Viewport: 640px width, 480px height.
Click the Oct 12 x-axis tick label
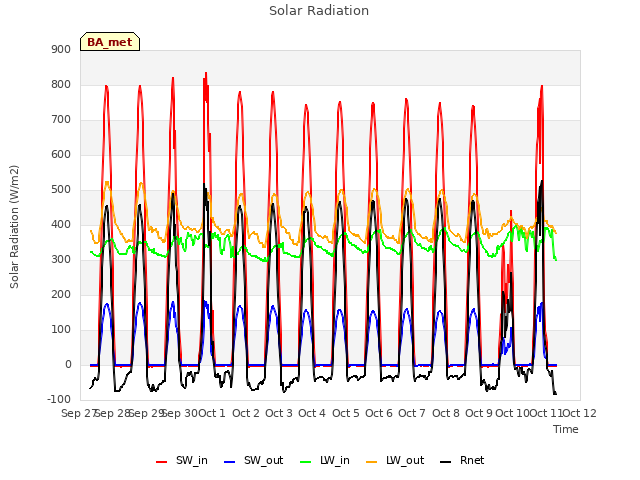(580, 413)
